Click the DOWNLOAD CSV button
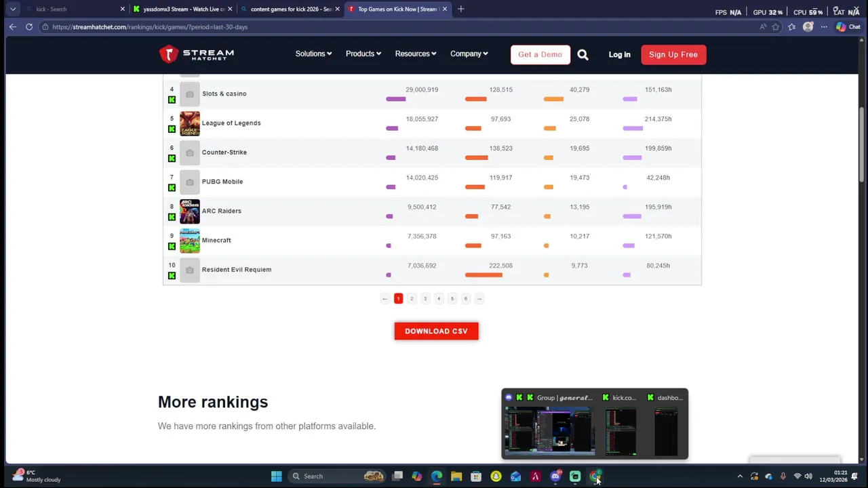Image resolution: width=868 pixels, height=488 pixels. coord(436,331)
